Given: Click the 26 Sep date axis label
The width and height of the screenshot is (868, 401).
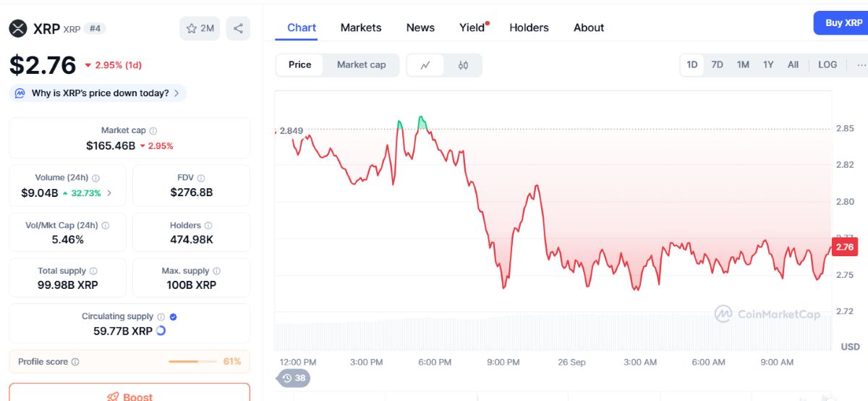Looking at the screenshot, I should click(571, 362).
